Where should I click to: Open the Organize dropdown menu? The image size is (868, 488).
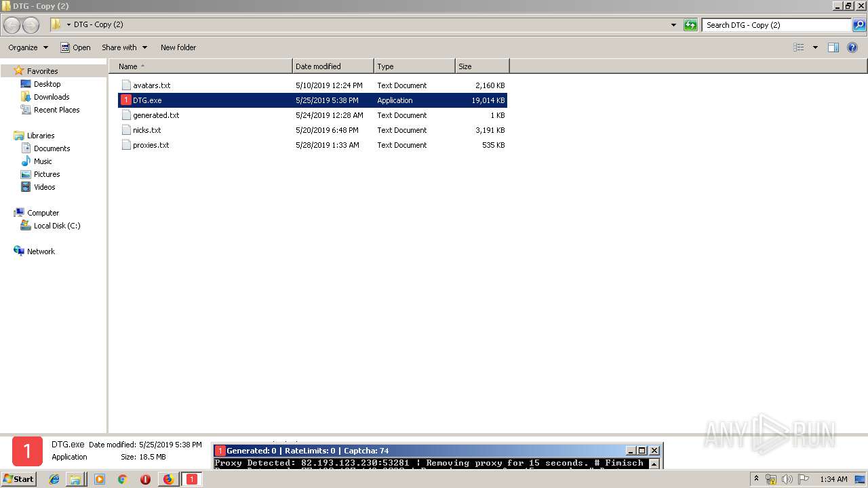pos(28,47)
